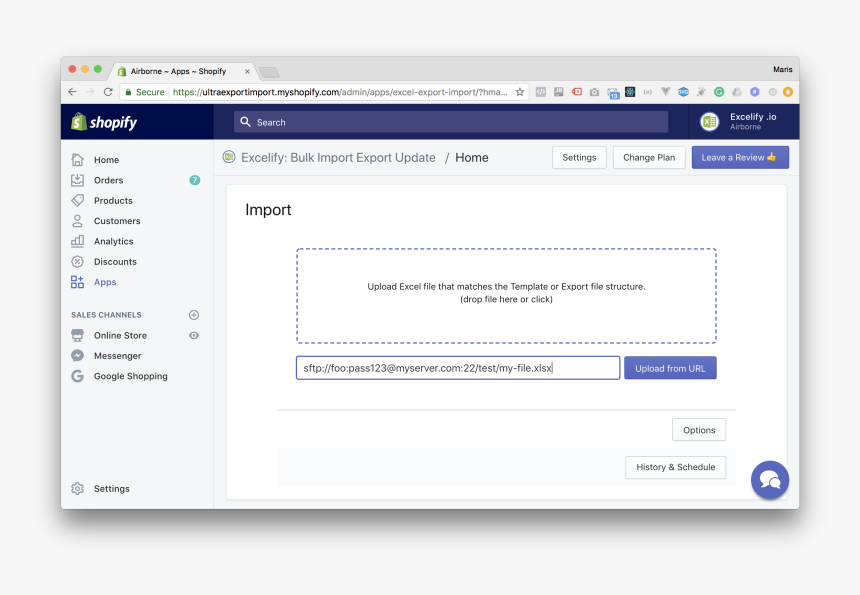Open the Messenger chat-bubble icon in the sidebar
The image size is (860, 595).
[x=77, y=355]
